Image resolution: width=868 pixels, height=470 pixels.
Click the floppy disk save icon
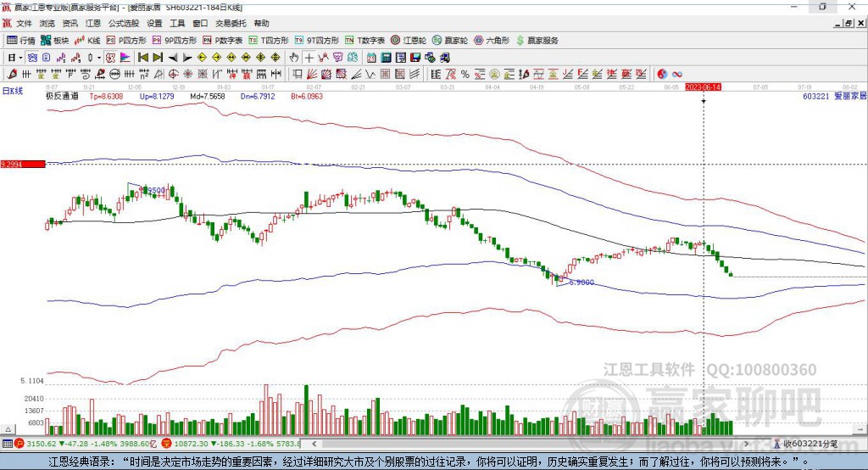415,58
